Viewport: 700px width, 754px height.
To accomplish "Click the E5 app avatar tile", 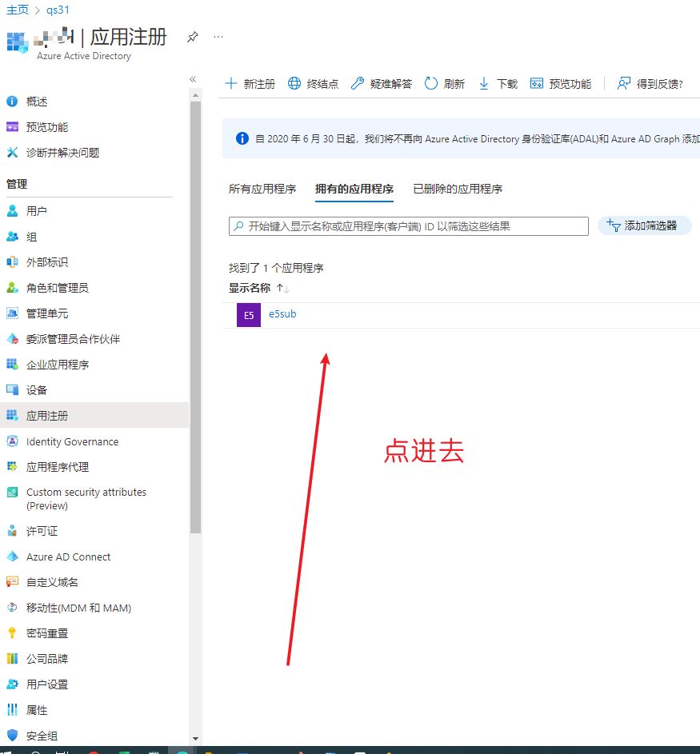I will pos(249,315).
